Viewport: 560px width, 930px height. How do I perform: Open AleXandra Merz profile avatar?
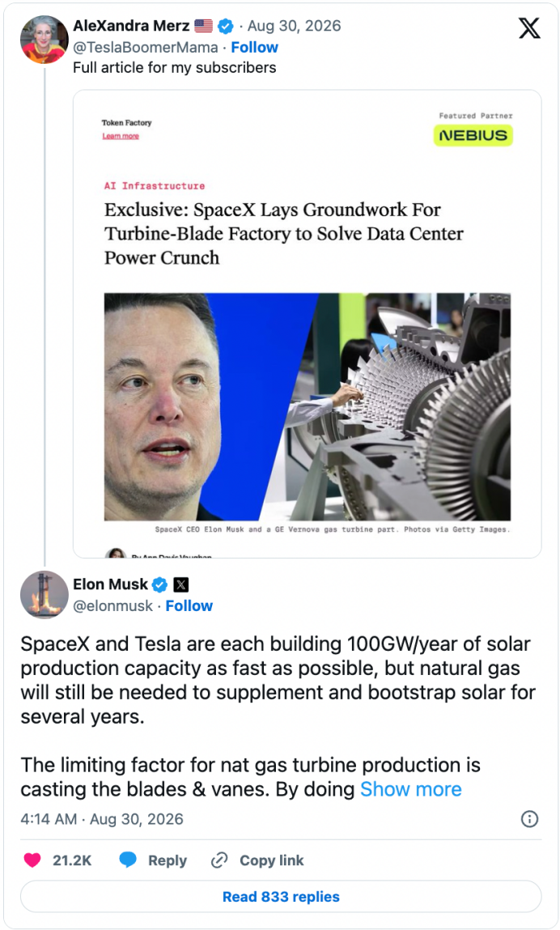[x=45, y=40]
